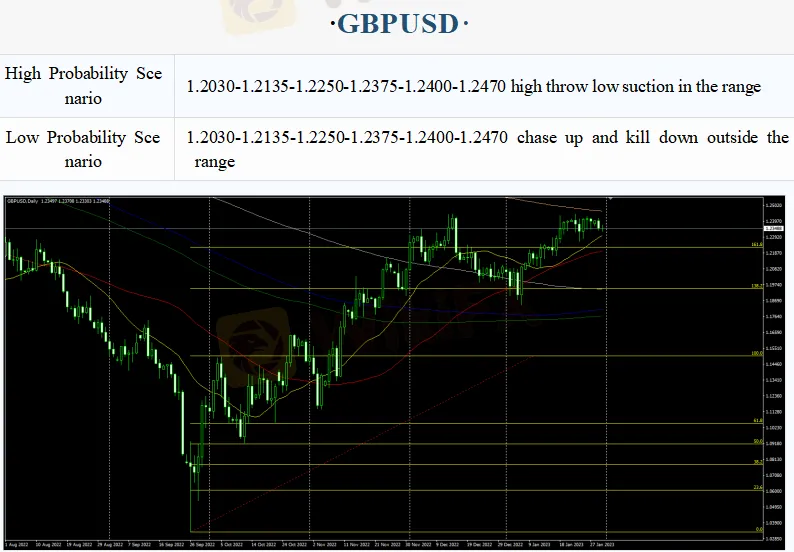Click the GBPUSD heading title
The height and width of the screenshot is (552, 794).
(397, 24)
